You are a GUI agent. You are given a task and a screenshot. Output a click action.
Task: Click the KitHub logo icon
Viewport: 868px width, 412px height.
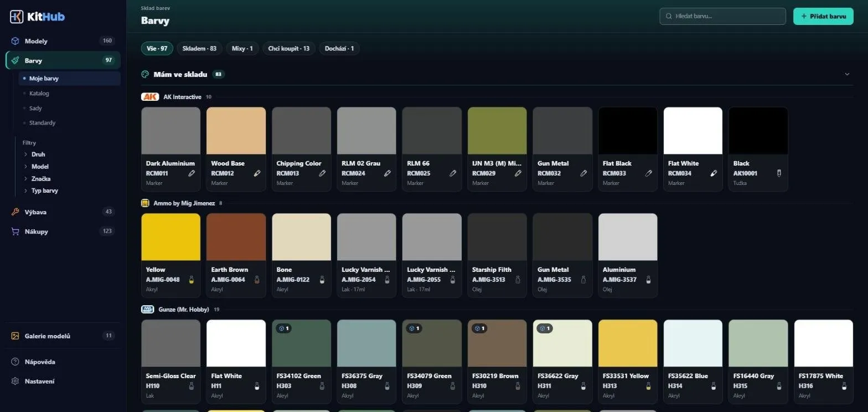[x=17, y=17]
